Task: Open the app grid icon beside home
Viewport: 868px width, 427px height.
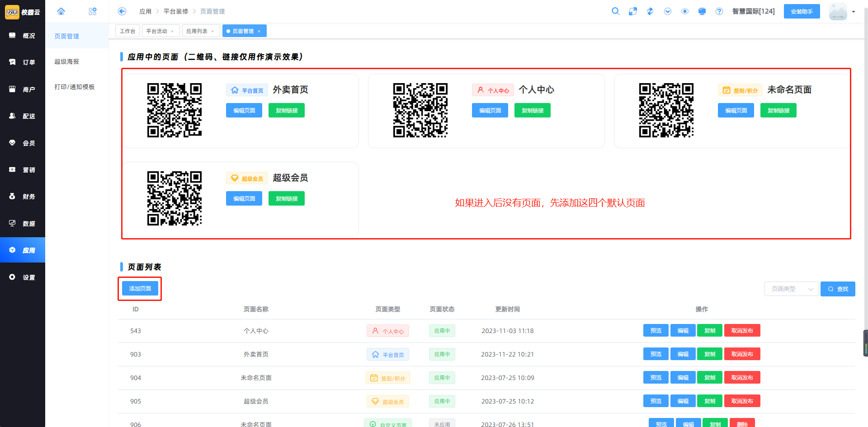Action: point(93,11)
